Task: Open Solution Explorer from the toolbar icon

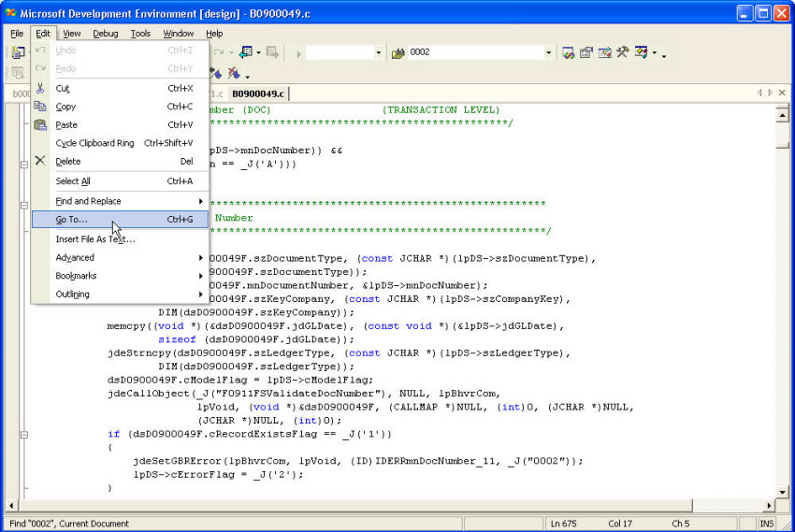Action: tap(569, 52)
